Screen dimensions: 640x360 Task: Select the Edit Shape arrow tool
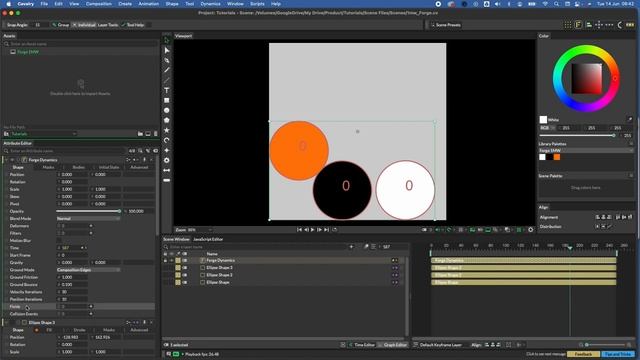[167, 50]
